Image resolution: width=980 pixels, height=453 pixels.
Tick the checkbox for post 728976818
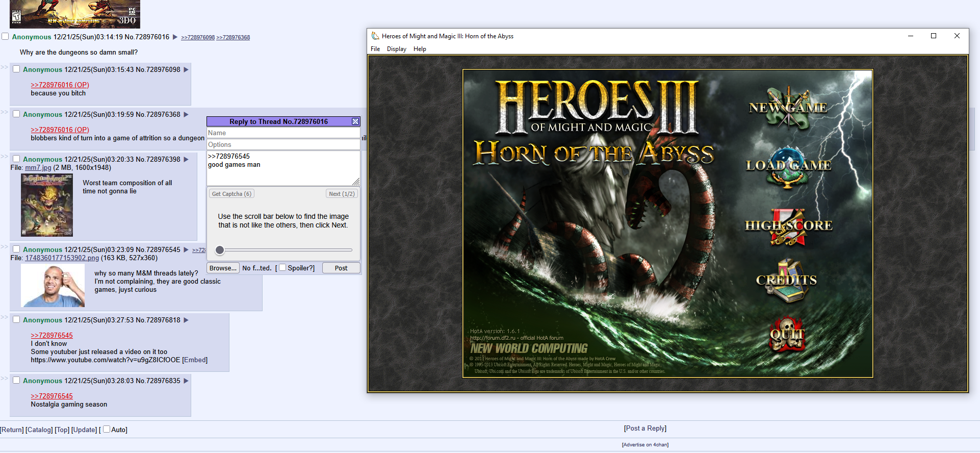[16, 319]
